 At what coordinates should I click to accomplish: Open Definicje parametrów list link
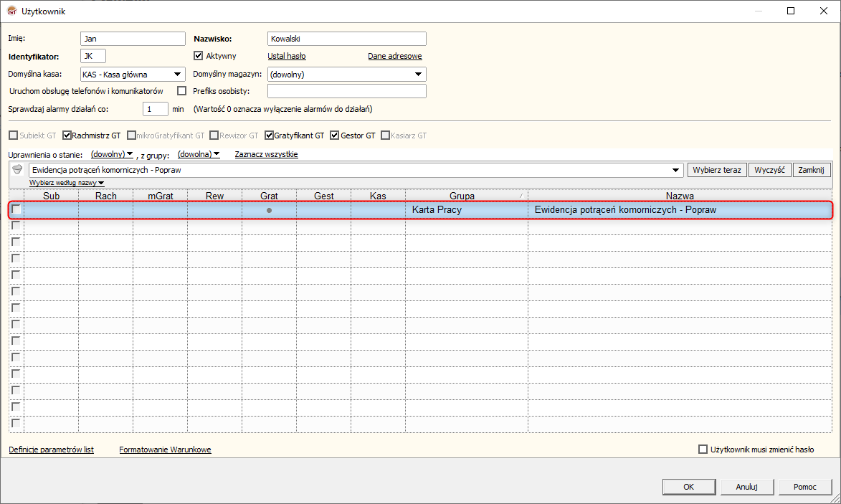tap(51, 450)
